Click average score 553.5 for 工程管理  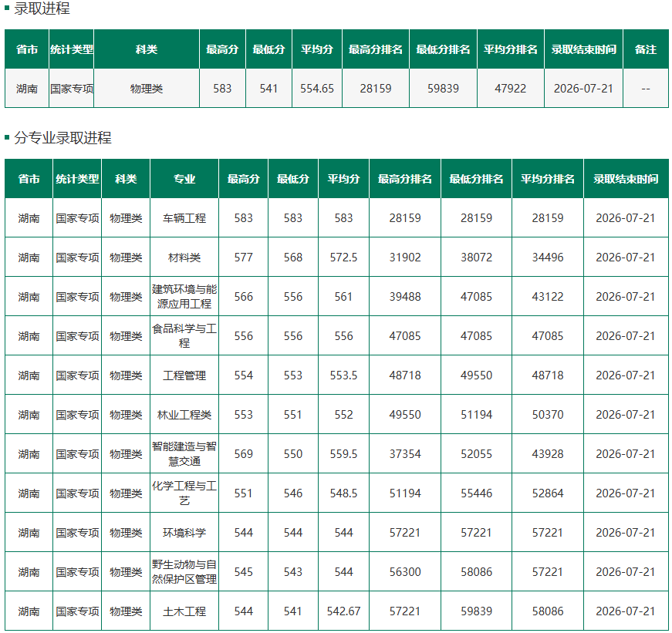click(343, 375)
